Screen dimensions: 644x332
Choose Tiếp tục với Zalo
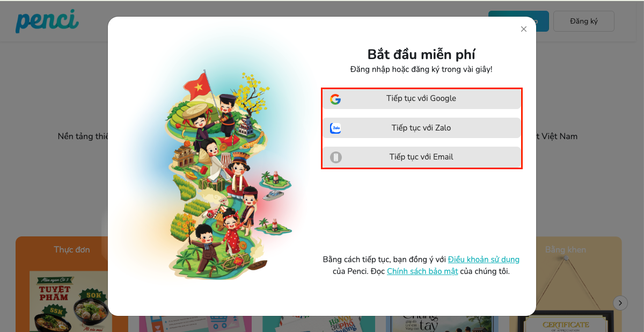[x=421, y=128]
